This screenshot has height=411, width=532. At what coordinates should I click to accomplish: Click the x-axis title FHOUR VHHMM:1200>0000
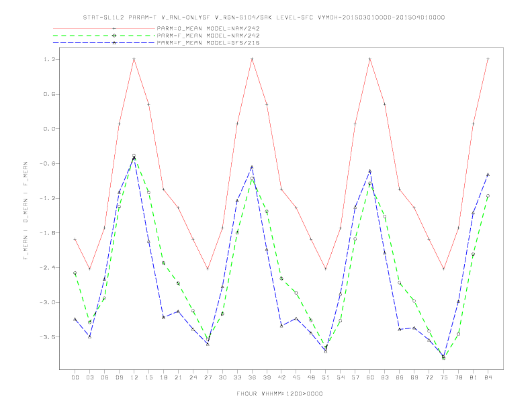click(279, 394)
